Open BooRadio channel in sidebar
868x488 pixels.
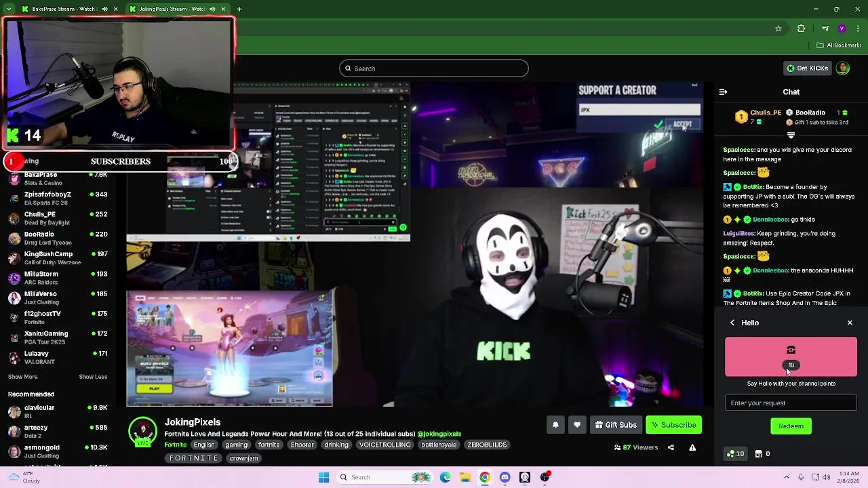pos(58,238)
